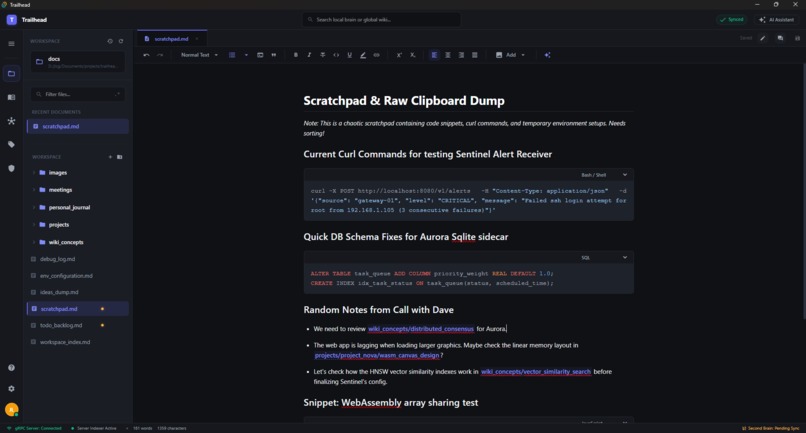Click the Synced status button

coord(731,20)
